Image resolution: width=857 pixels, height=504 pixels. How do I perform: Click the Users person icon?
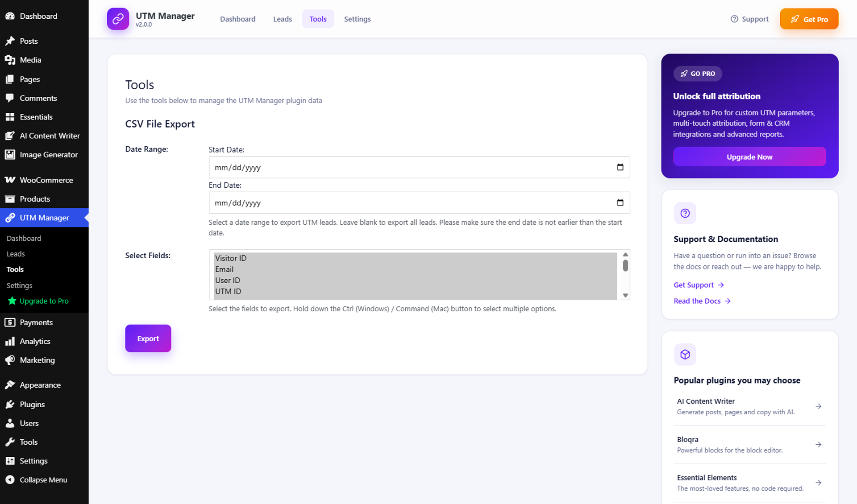tap(10, 423)
